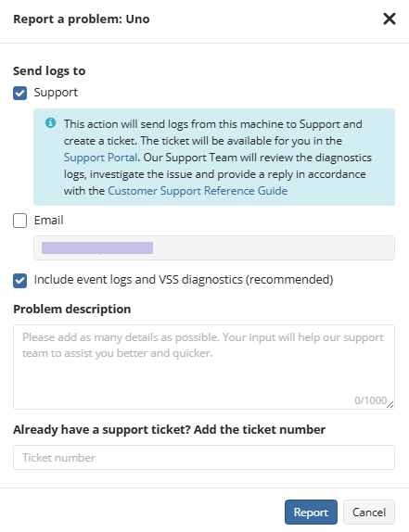Dismiss the dialog with Cancel button
The image size is (409, 532).
click(x=369, y=512)
